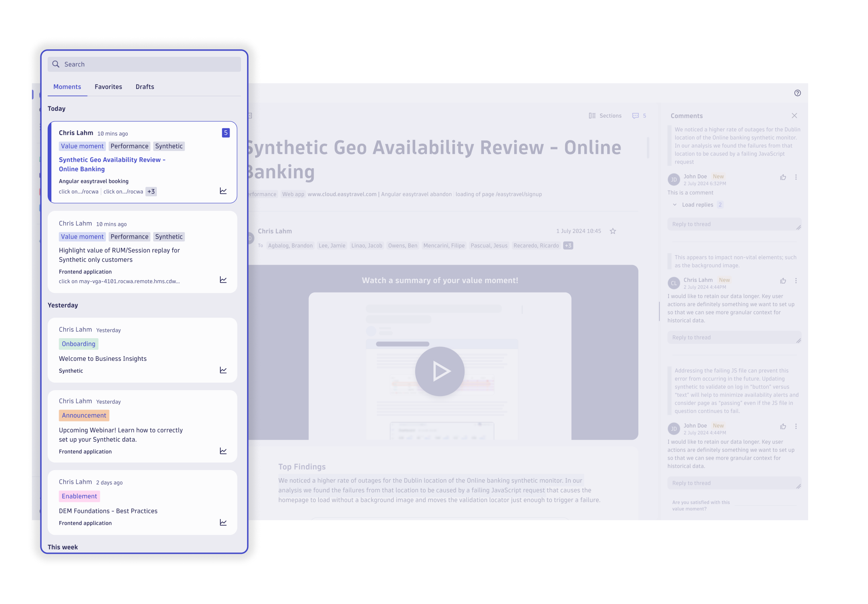Click the chart icon on DEM Foundations card
The width and height of the screenshot is (868, 604).
(223, 522)
